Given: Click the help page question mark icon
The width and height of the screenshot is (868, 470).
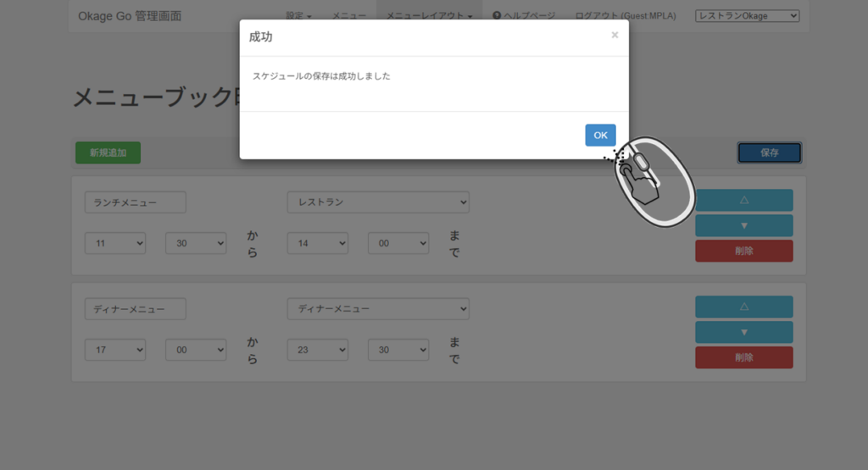Looking at the screenshot, I should (x=497, y=16).
